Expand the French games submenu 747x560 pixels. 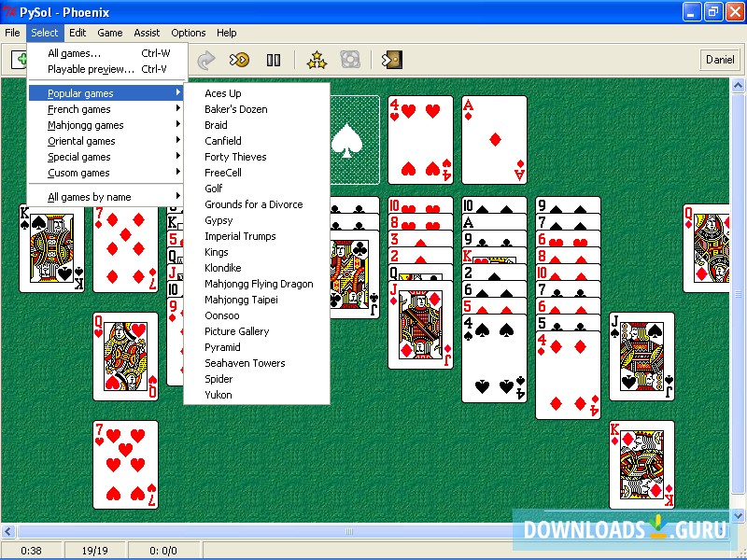point(106,109)
